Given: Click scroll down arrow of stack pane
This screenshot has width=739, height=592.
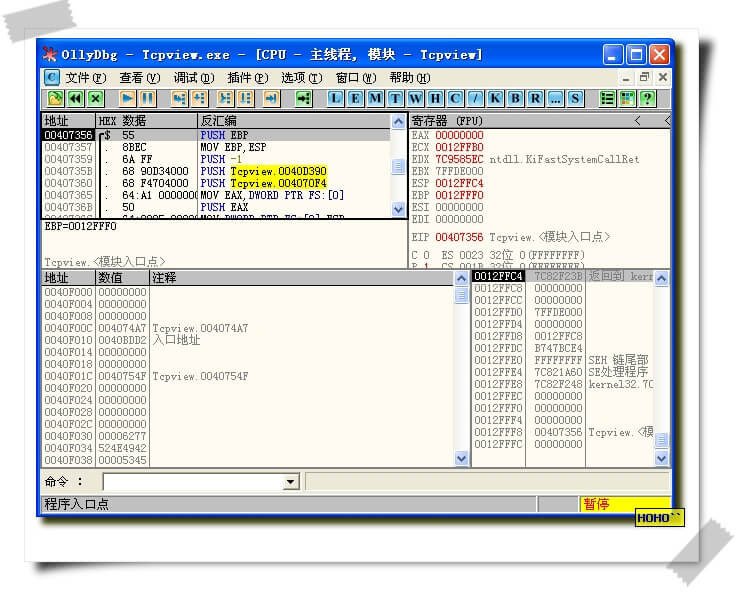Looking at the screenshot, I should click(662, 458).
